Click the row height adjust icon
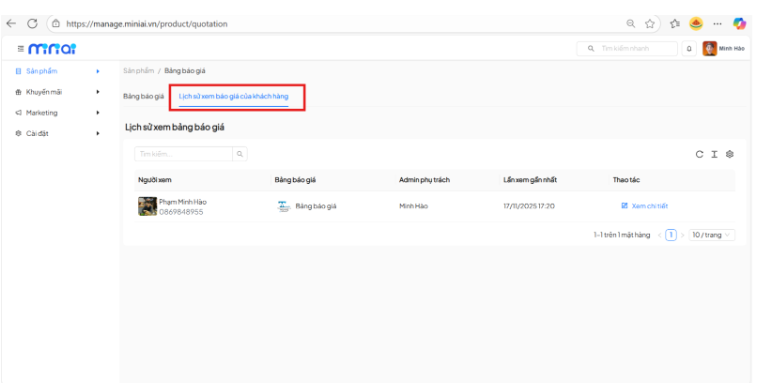 pos(714,154)
